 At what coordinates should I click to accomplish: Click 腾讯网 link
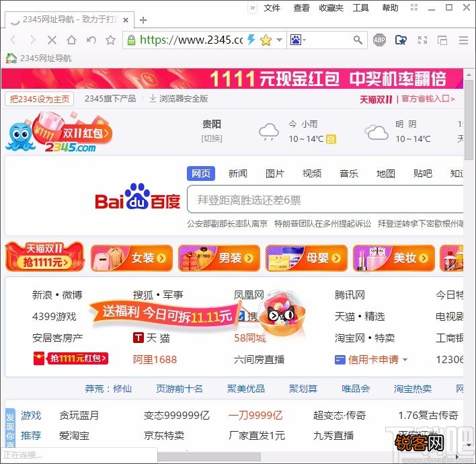[350, 295]
